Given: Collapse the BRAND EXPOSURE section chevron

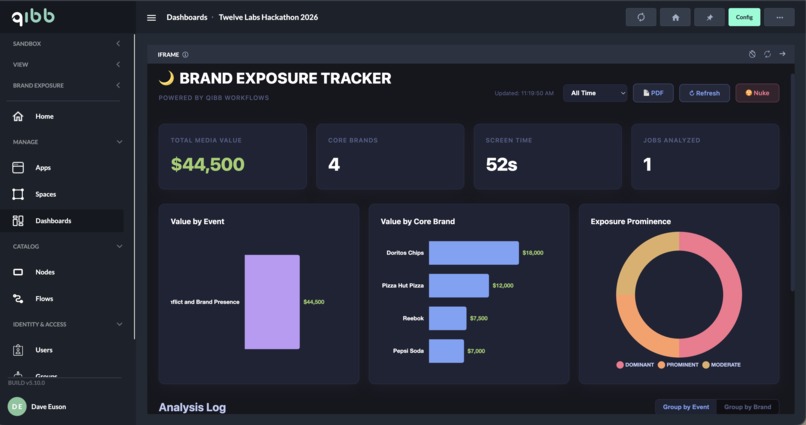Looking at the screenshot, I should (118, 85).
